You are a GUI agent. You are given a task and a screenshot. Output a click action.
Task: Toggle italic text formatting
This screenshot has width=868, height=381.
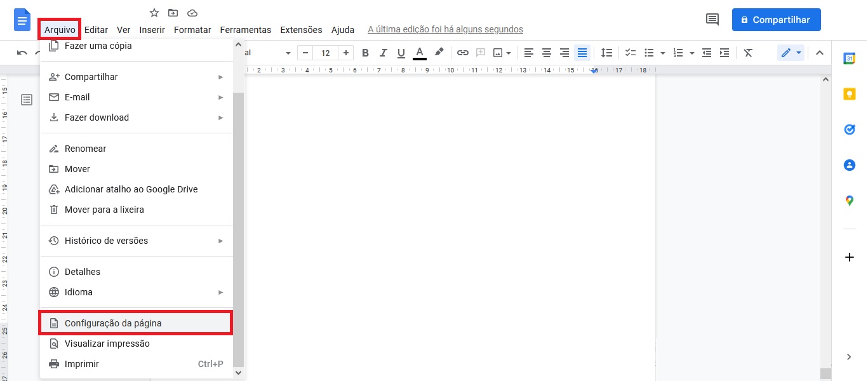click(383, 53)
